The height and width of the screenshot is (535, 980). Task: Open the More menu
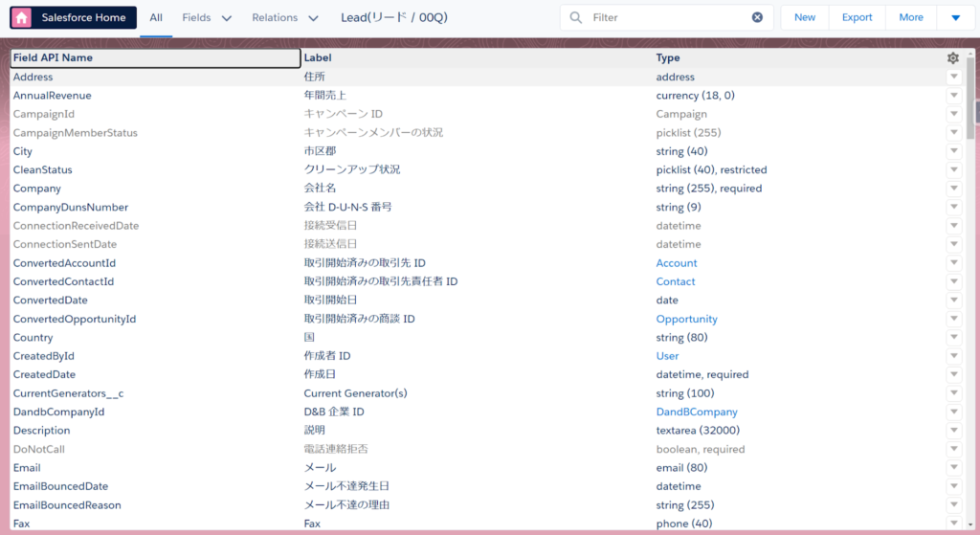[911, 17]
